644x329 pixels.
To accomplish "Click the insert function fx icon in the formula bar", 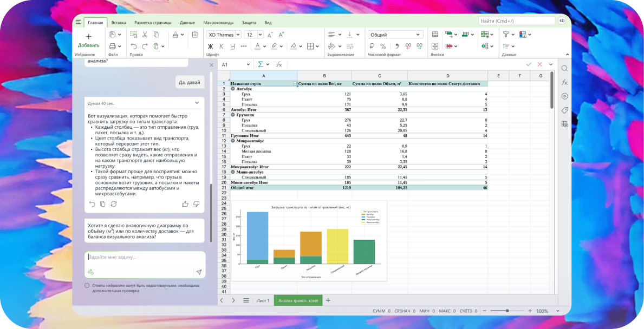I will coord(279,64).
